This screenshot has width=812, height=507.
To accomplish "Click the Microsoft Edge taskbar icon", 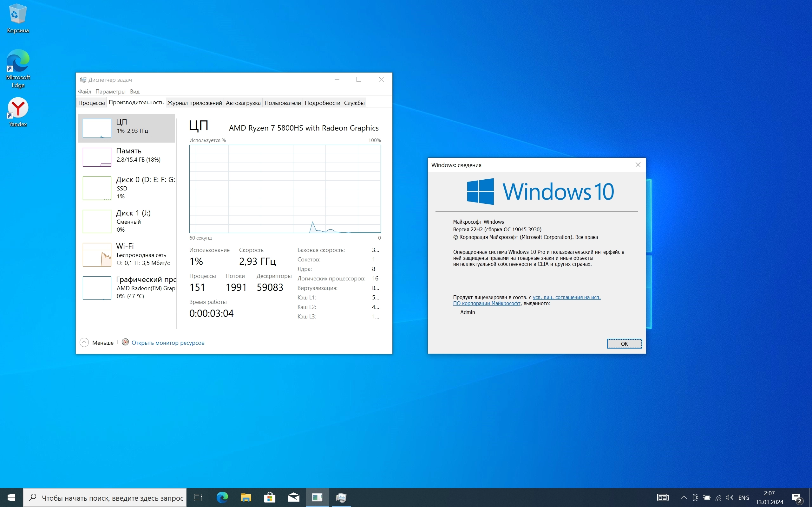I will (222, 497).
